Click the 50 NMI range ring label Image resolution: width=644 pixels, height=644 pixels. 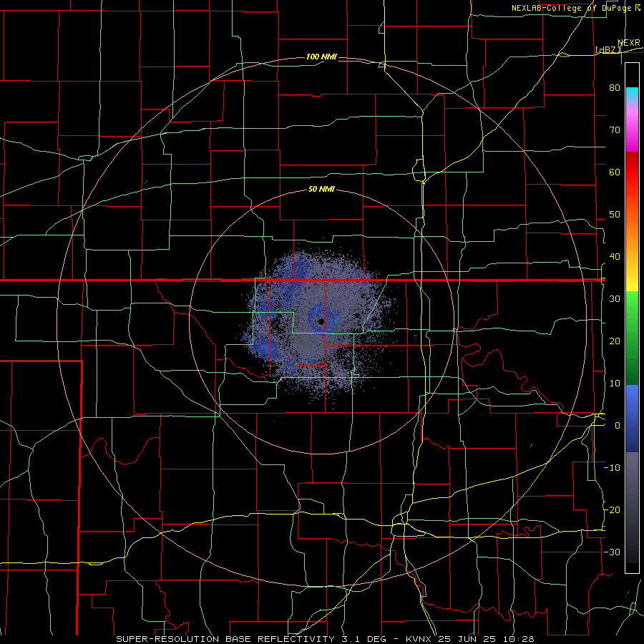pyautogui.click(x=321, y=190)
